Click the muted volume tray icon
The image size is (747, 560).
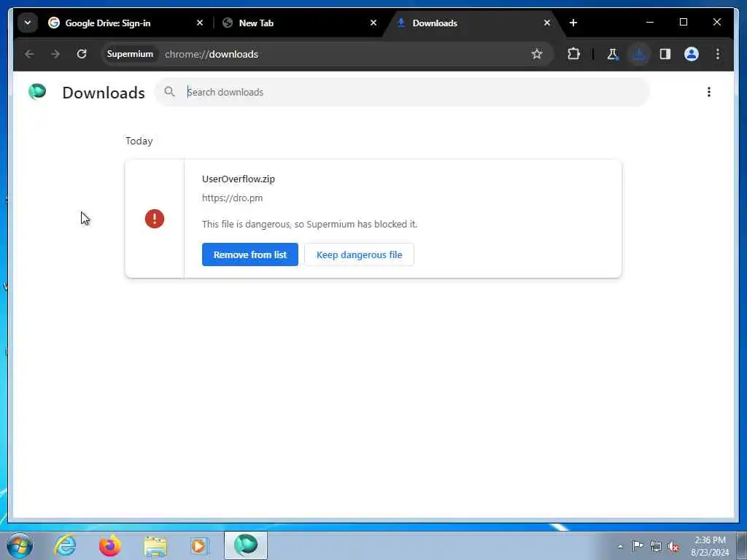673,547
